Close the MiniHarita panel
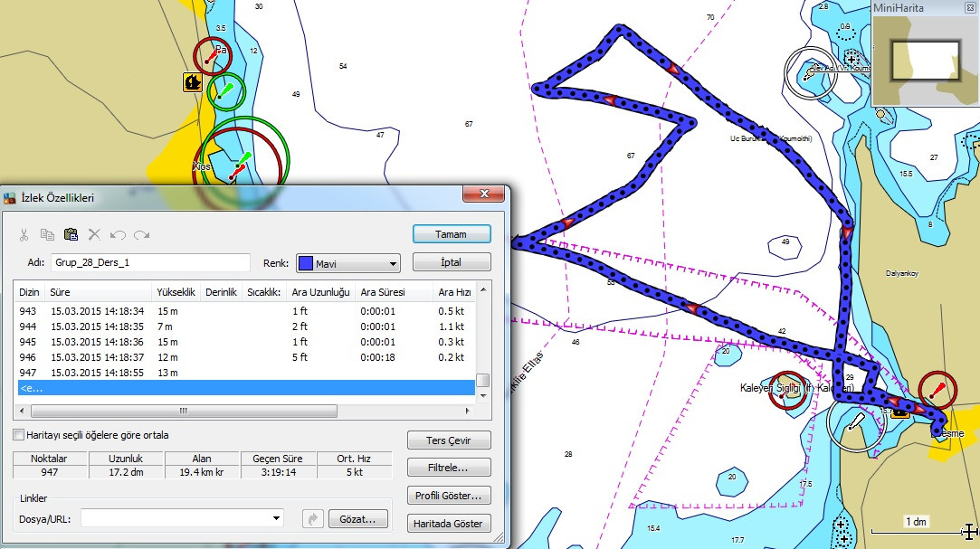Image resolution: width=980 pixels, height=549 pixels. click(x=970, y=8)
